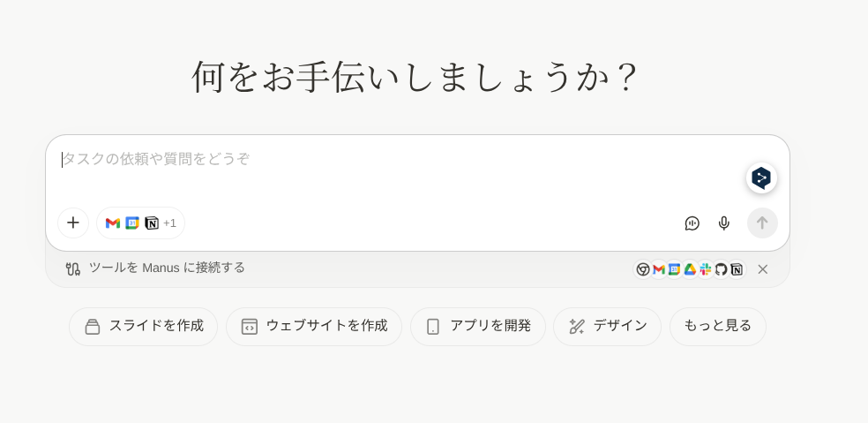Click the Chrome browser connector icon
Viewport: 868px width, 423px height.
click(643, 269)
